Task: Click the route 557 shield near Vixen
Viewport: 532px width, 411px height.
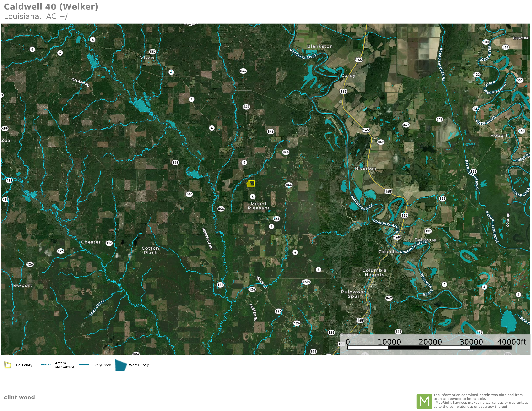Action: (x=153, y=52)
